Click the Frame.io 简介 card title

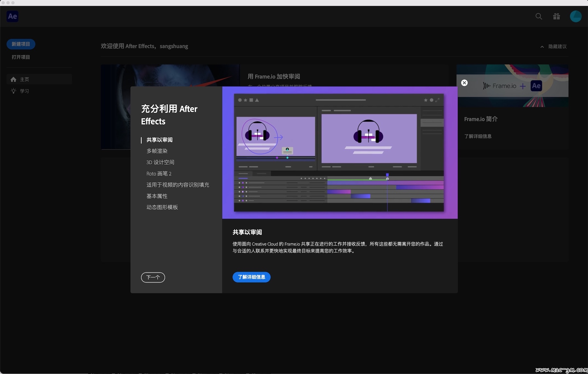pyautogui.click(x=481, y=119)
